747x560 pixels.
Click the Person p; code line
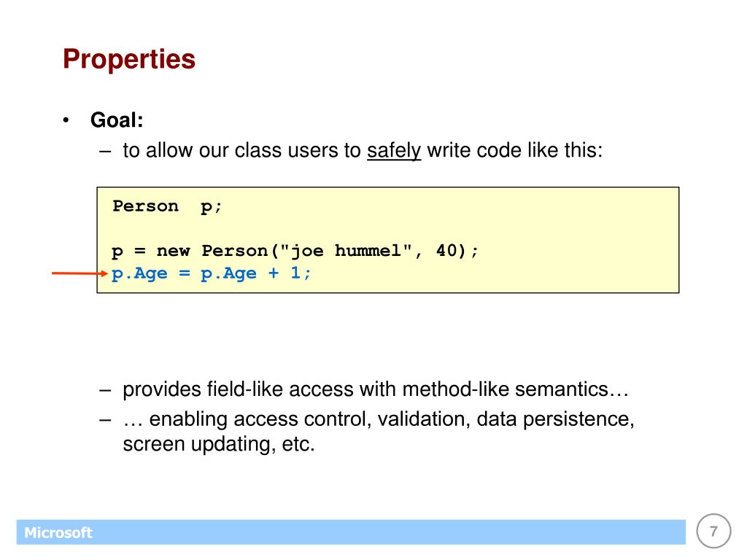[x=167, y=206]
